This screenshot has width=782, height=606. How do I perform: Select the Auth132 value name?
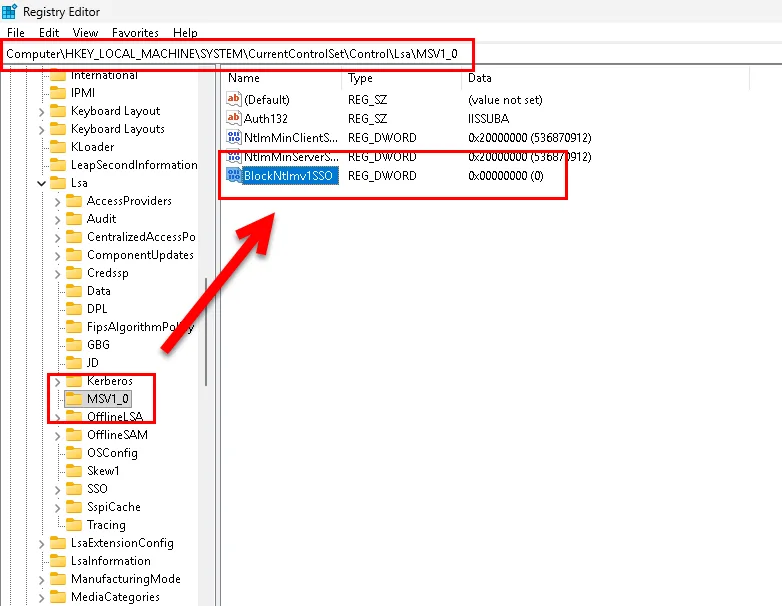(x=266, y=119)
